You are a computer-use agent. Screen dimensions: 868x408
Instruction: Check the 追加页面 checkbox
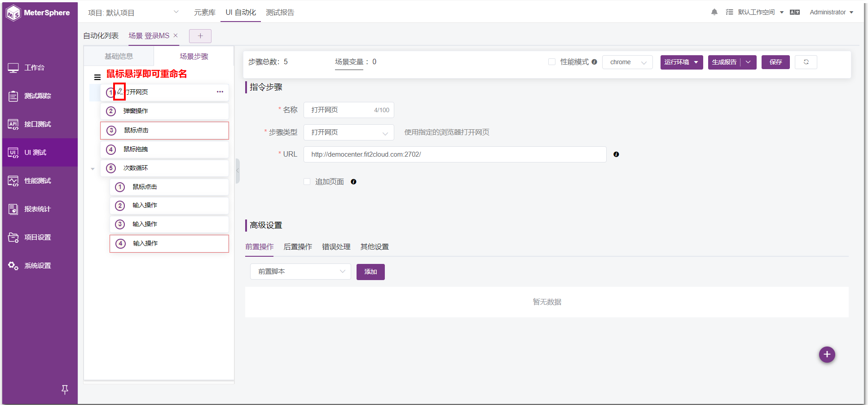tap(307, 182)
